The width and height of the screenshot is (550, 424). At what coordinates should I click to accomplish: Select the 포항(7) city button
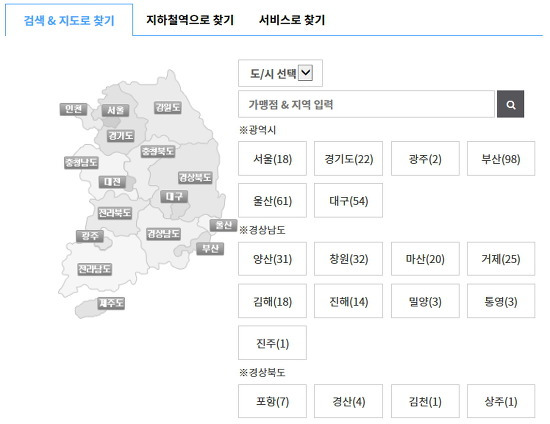coord(273,401)
